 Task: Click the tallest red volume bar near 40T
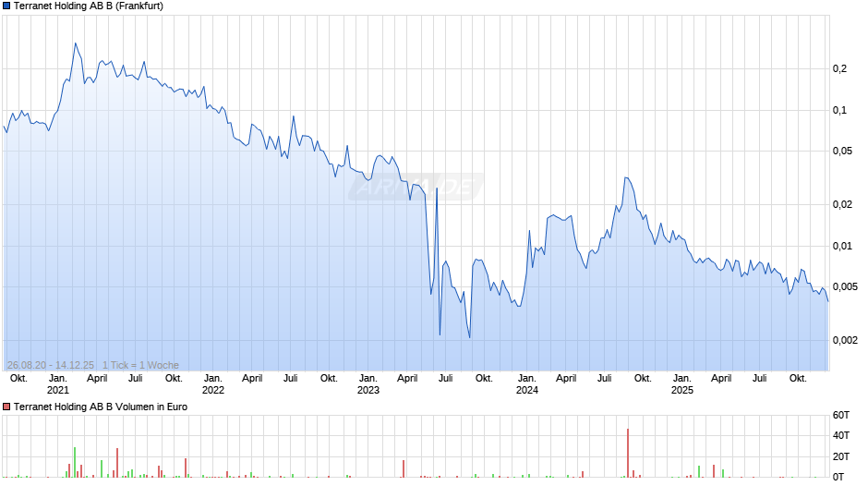pyautogui.click(x=628, y=453)
